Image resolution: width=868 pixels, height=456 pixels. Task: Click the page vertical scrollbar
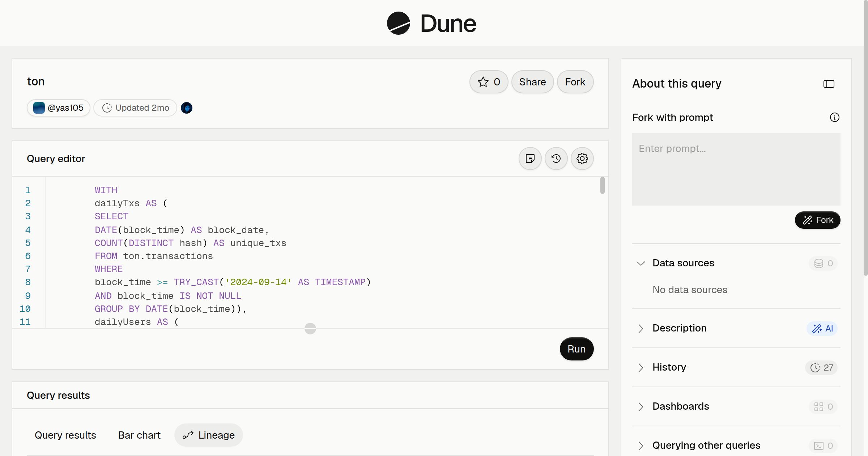865,138
